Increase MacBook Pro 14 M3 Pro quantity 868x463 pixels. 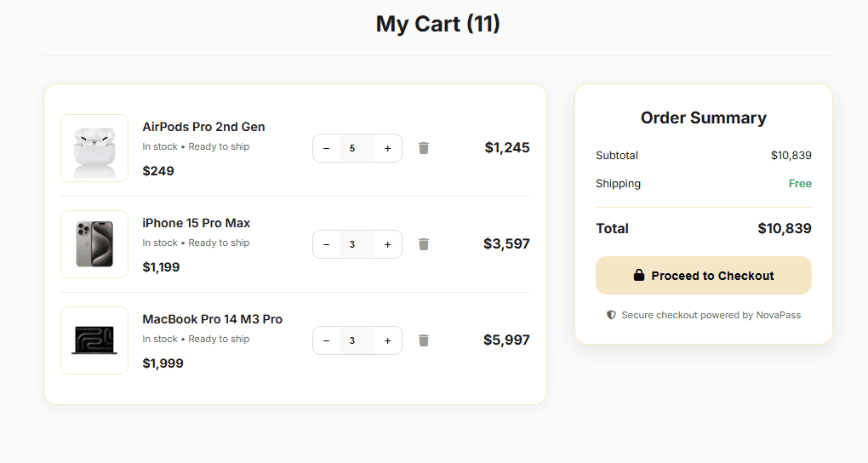pyautogui.click(x=387, y=340)
